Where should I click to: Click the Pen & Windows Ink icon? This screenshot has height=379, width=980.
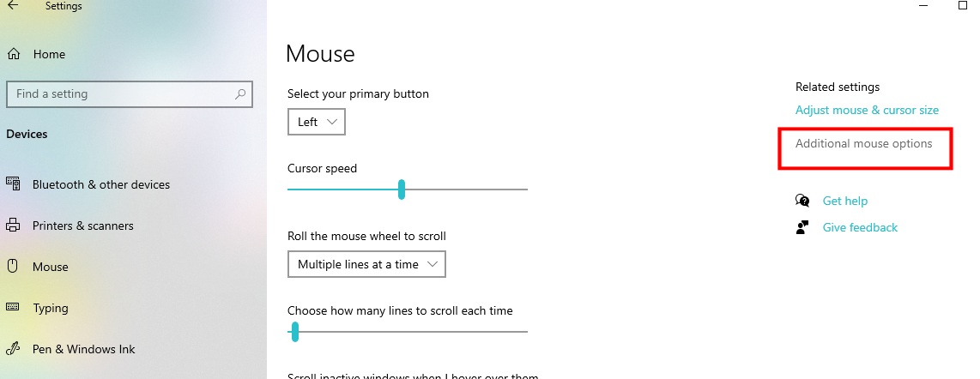pyautogui.click(x=13, y=349)
